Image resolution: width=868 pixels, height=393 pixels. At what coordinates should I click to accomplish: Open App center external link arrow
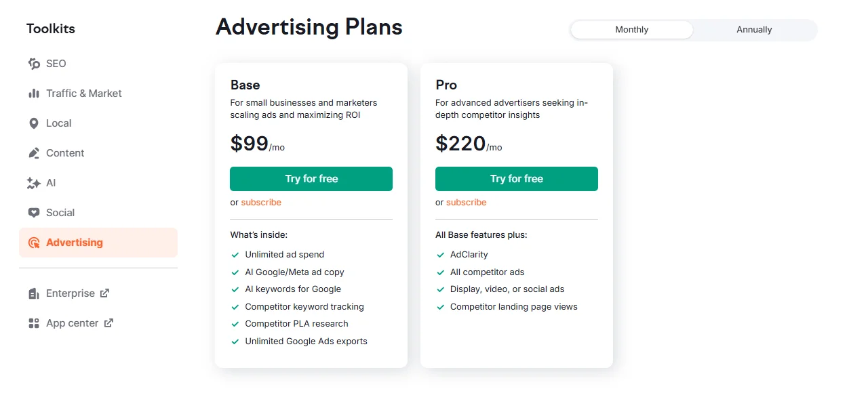click(x=108, y=323)
